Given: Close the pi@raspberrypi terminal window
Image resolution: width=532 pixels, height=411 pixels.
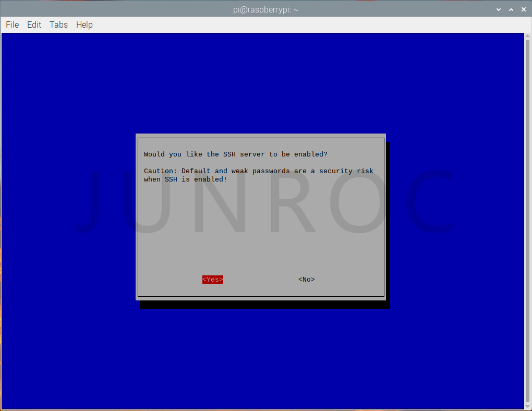Looking at the screenshot, I should pyautogui.click(x=524, y=9).
